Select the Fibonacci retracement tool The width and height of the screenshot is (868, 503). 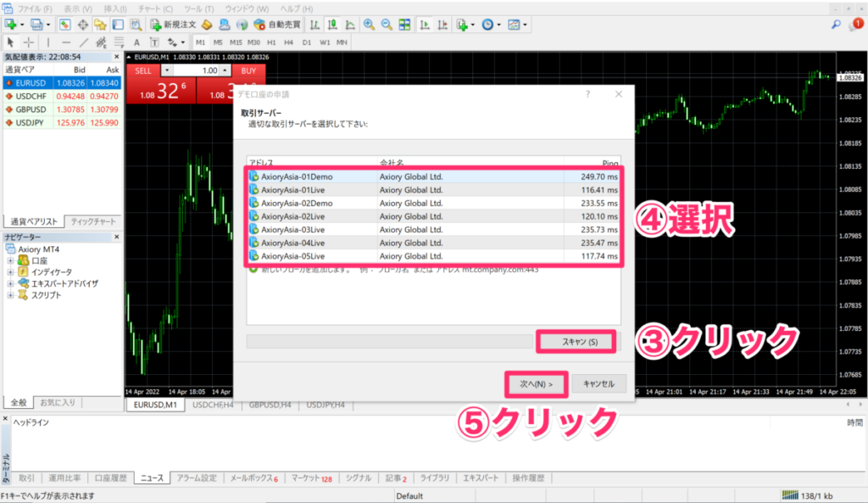coord(119,42)
